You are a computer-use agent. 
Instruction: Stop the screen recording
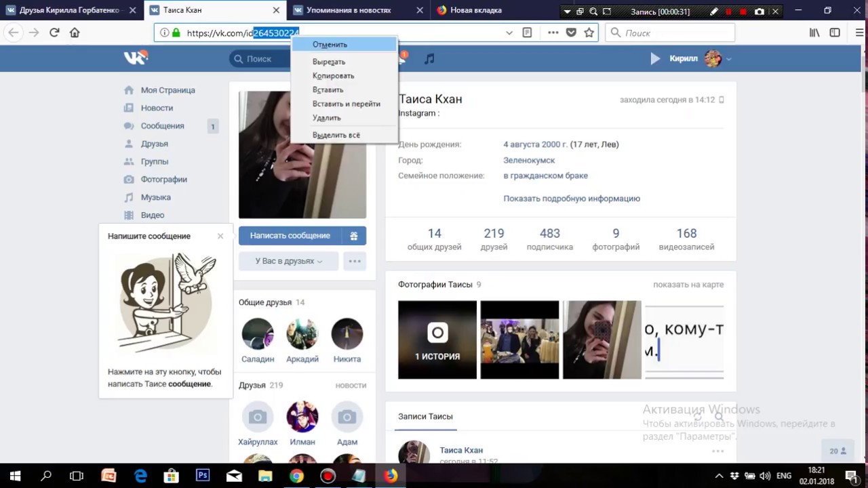743,12
